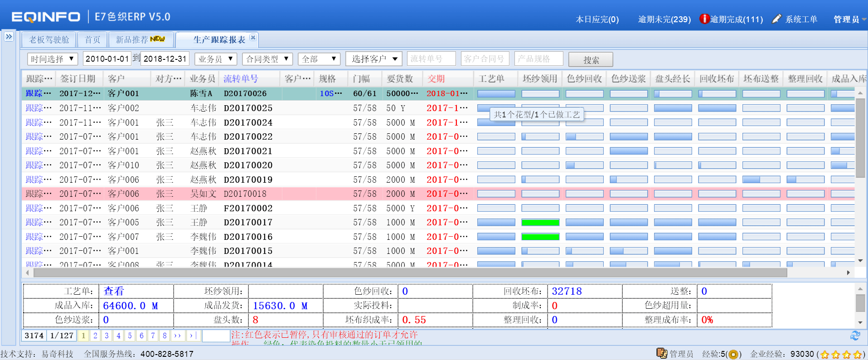868x360 pixels.
Task: Click 客户010 cell
Action: tap(123, 165)
